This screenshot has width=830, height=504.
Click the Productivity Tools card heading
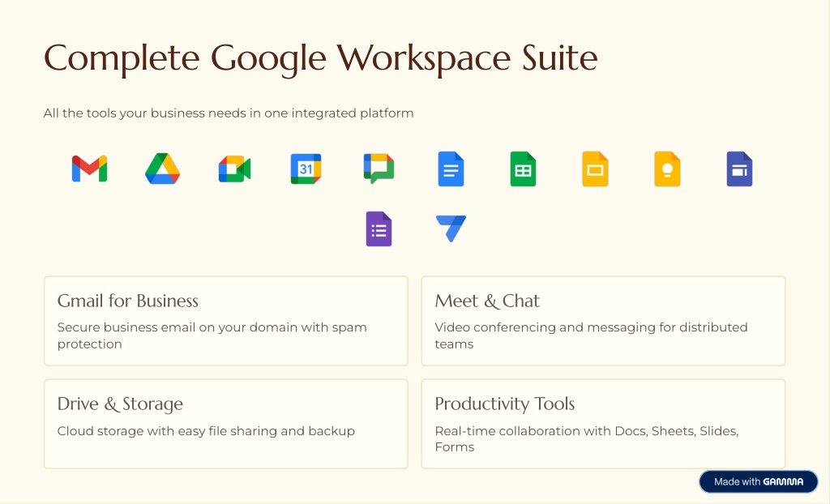point(504,404)
